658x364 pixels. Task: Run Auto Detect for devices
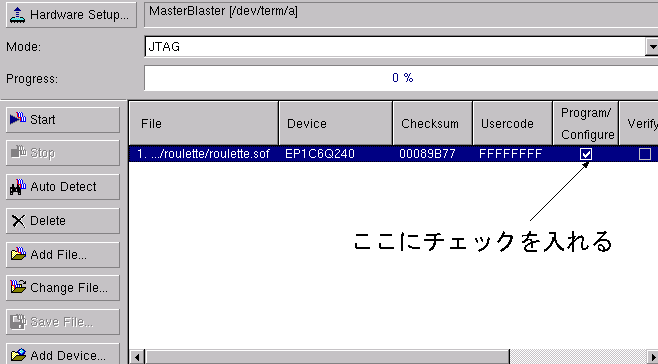(63, 187)
